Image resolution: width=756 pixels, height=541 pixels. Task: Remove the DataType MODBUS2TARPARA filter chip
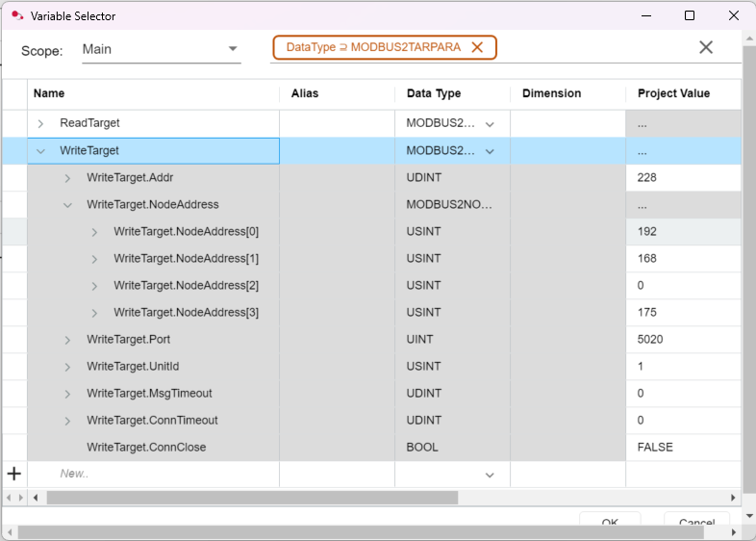point(477,47)
